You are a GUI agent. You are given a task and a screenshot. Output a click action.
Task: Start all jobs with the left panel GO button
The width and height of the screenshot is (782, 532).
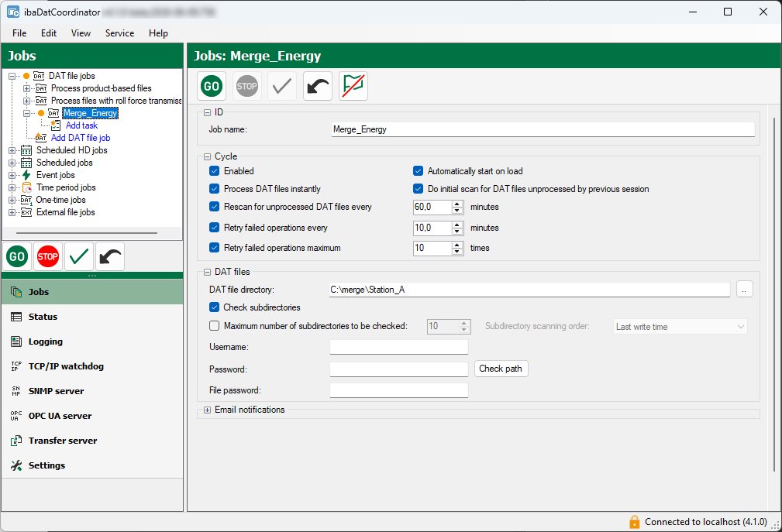(x=17, y=256)
